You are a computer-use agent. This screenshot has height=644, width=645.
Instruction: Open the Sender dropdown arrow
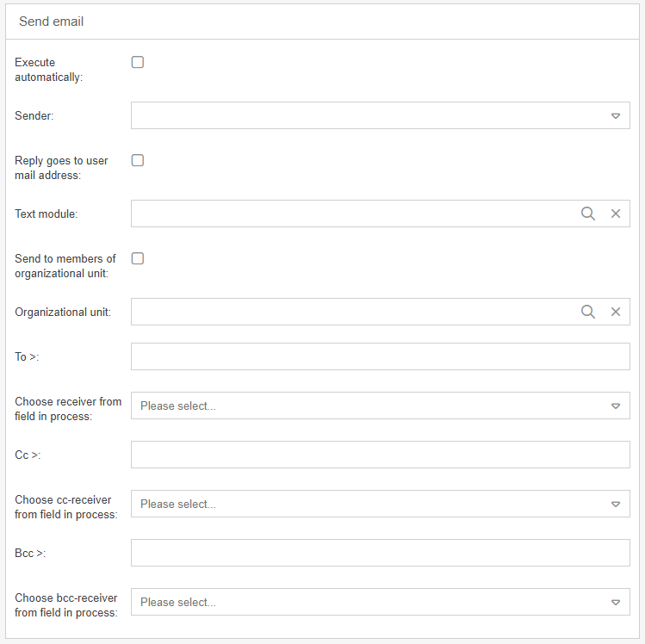click(616, 115)
